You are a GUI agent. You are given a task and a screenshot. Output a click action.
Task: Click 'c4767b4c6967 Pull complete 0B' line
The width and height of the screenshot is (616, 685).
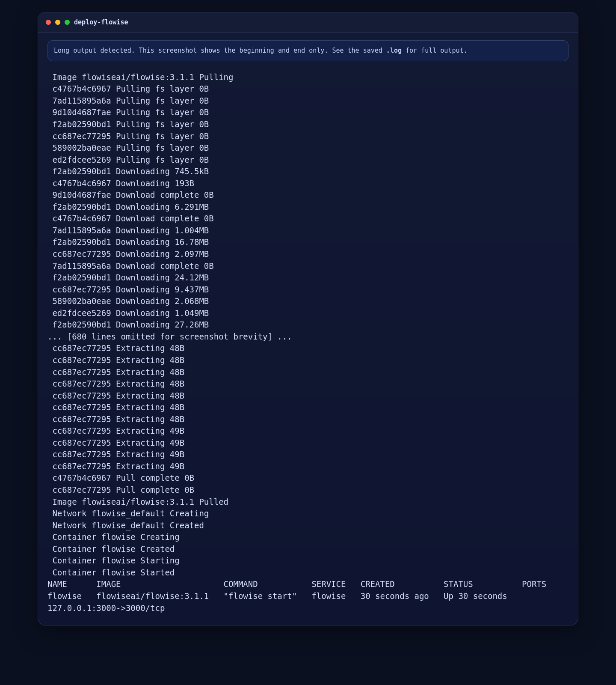[x=123, y=478]
